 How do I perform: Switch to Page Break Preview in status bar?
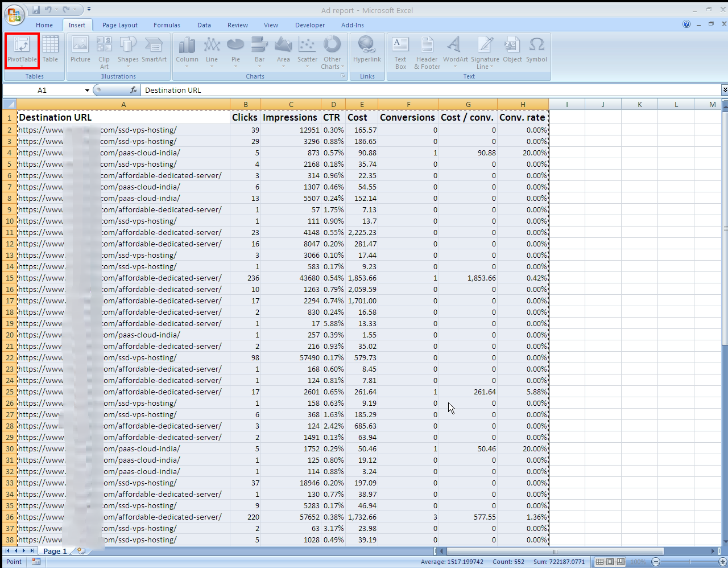click(620, 562)
